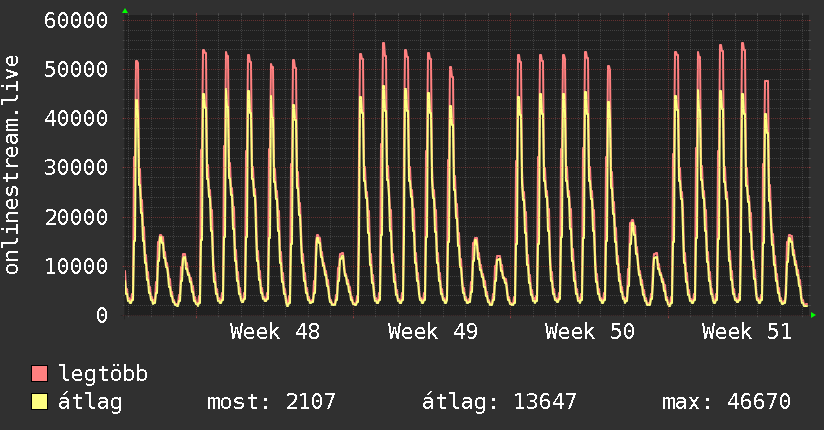Click the 0 y-axis label
The height and width of the screenshot is (430, 824).
(102, 315)
